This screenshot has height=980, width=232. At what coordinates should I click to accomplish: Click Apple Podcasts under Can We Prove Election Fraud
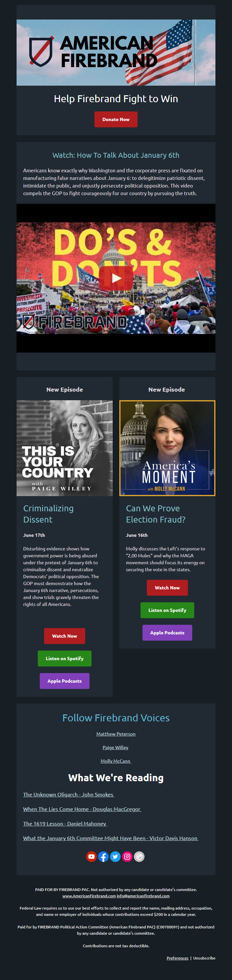point(167,633)
